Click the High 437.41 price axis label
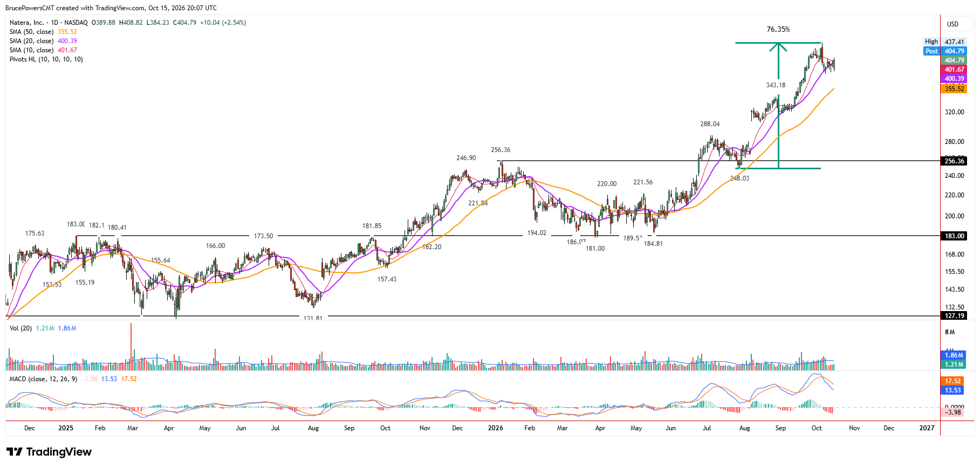This screenshot has height=468, width=980. point(945,42)
